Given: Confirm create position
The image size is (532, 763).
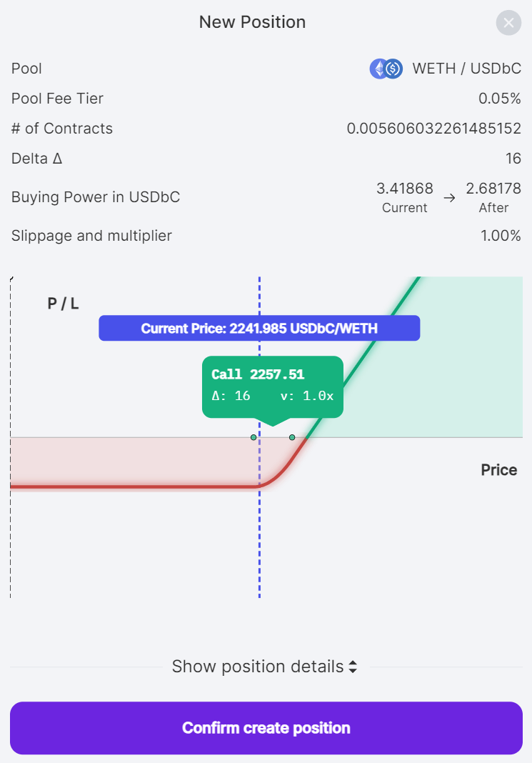Looking at the screenshot, I should 266,728.
